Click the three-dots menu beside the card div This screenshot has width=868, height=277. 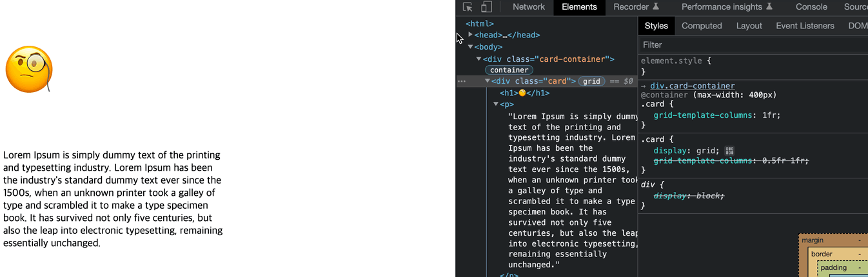tap(461, 81)
